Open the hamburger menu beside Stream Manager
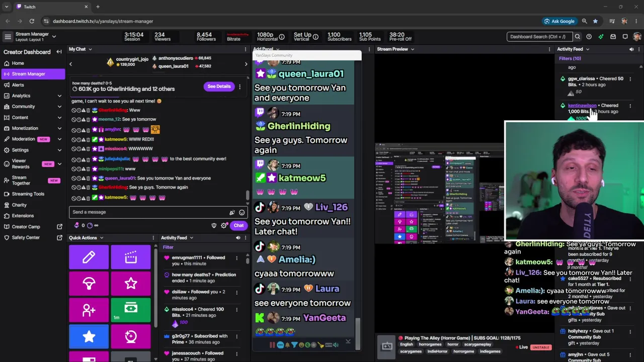Screen dimensions: 644x362 click(8, 37)
